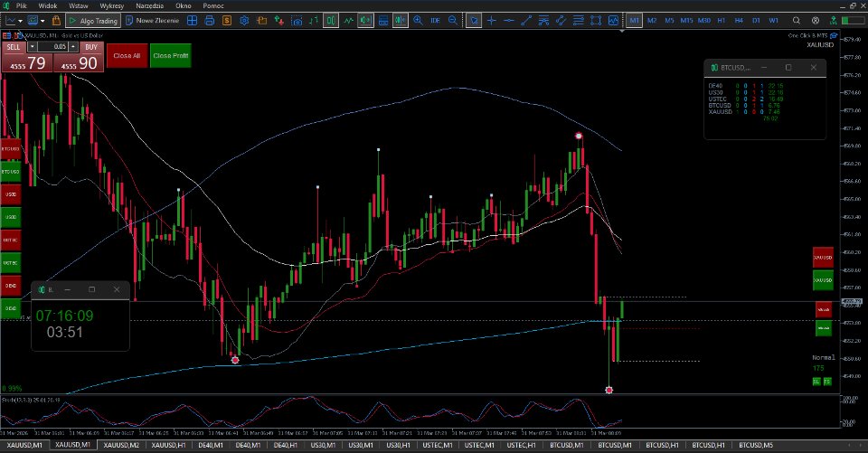The image size is (868, 453).
Task: Select the shapes rectangle tool
Action: (x=596, y=21)
